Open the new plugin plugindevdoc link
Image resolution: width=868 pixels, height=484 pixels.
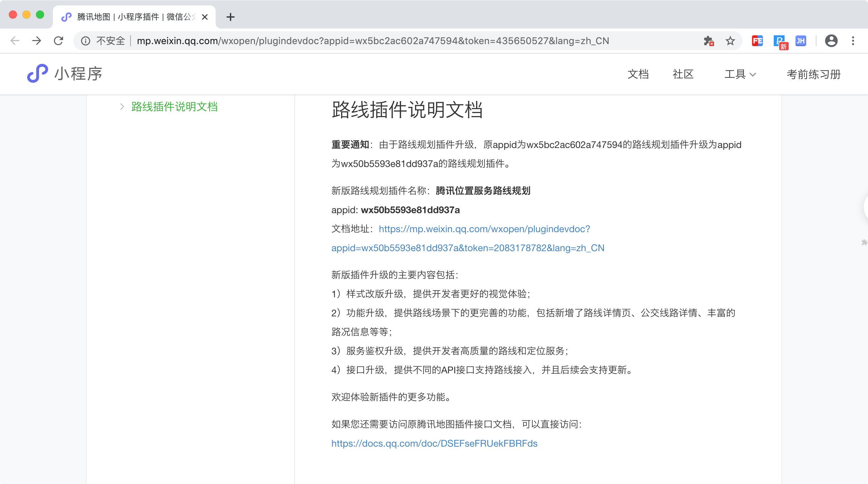pyautogui.click(x=484, y=229)
